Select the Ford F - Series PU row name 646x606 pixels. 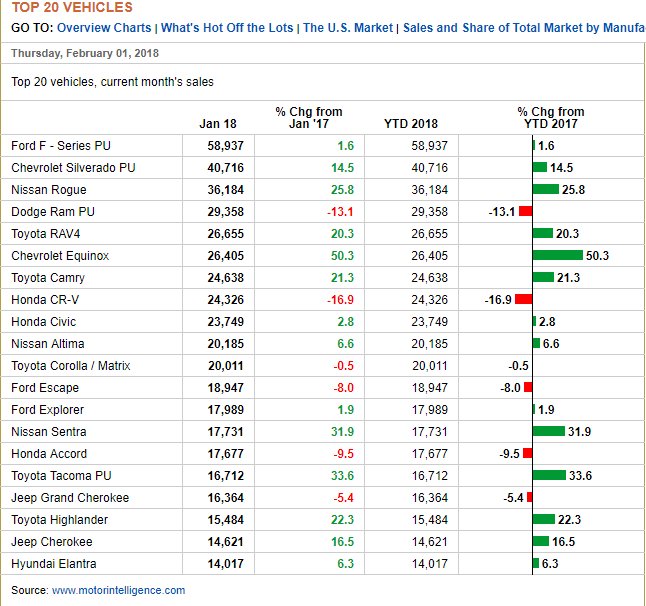pyautogui.click(x=61, y=145)
